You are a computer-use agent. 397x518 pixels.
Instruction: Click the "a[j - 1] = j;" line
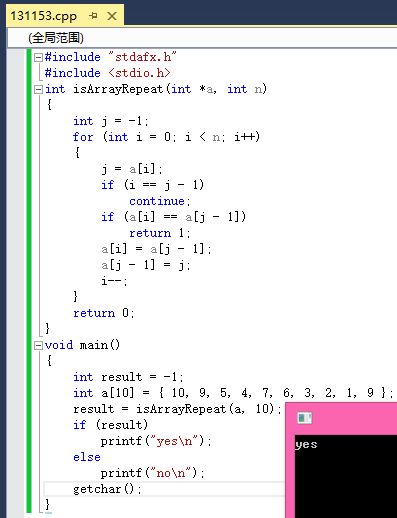(x=146, y=265)
